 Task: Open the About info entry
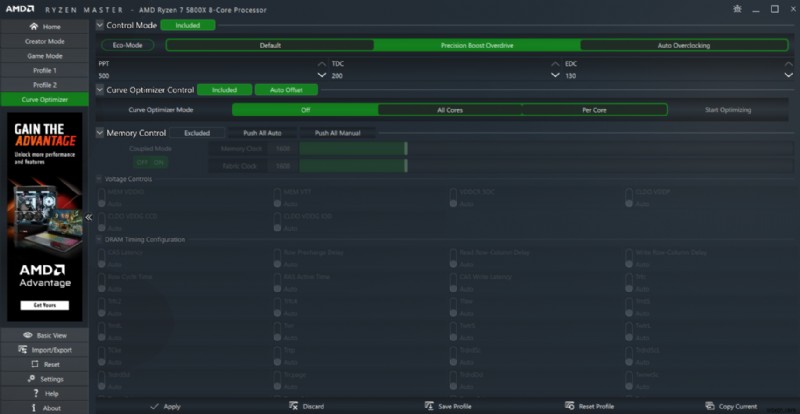pos(44,408)
